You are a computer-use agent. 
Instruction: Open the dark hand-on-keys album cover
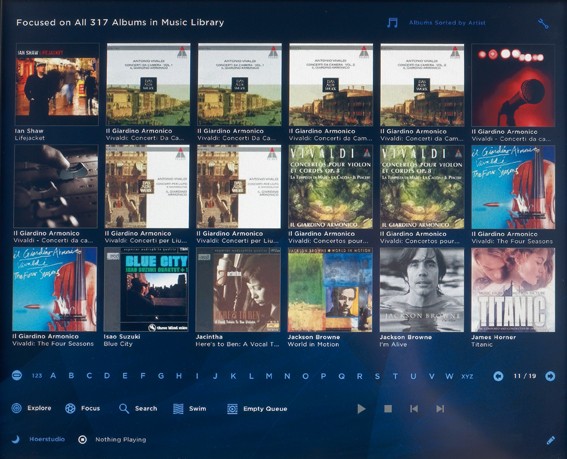click(56, 186)
